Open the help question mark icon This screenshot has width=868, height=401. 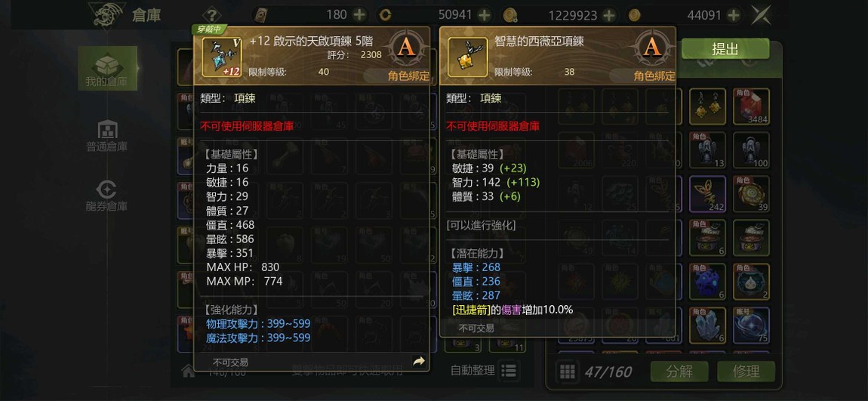tap(211, 15)
